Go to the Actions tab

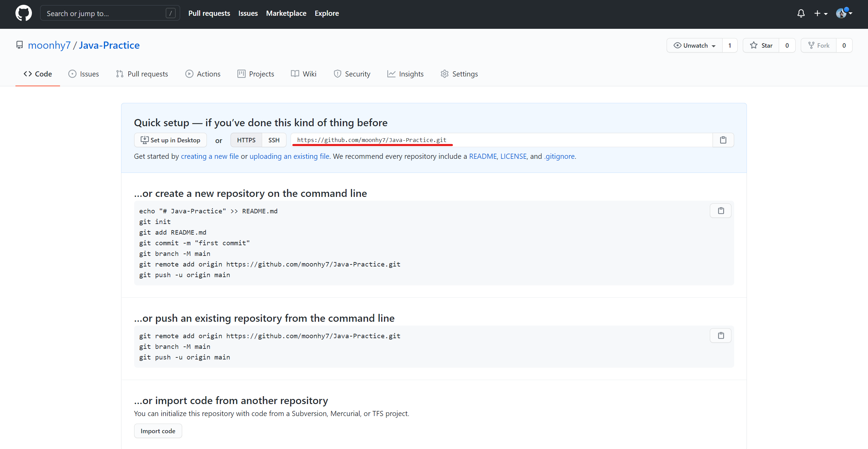tap(203, 74)
